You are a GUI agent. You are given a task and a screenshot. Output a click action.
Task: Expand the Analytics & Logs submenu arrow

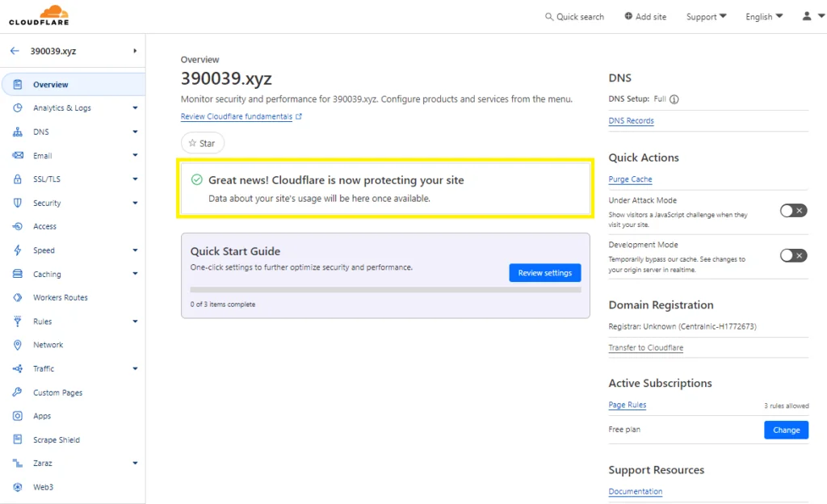135,107
